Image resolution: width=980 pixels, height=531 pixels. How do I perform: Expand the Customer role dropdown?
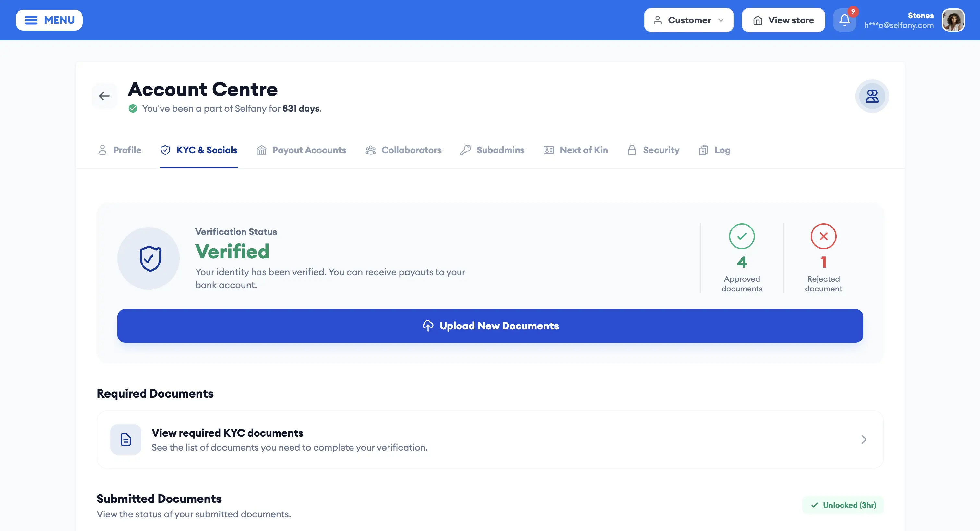688,20
